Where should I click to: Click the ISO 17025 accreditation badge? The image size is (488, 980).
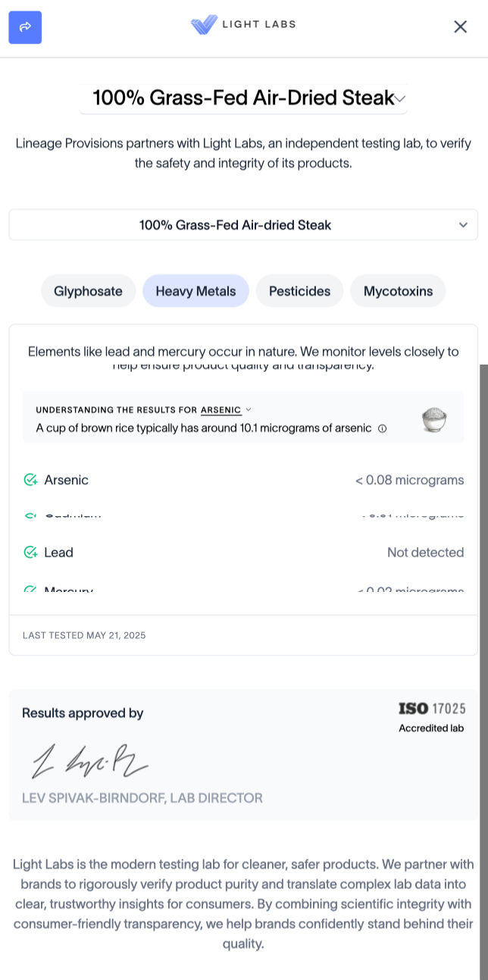pyautogui.click(x=431, y=716)
